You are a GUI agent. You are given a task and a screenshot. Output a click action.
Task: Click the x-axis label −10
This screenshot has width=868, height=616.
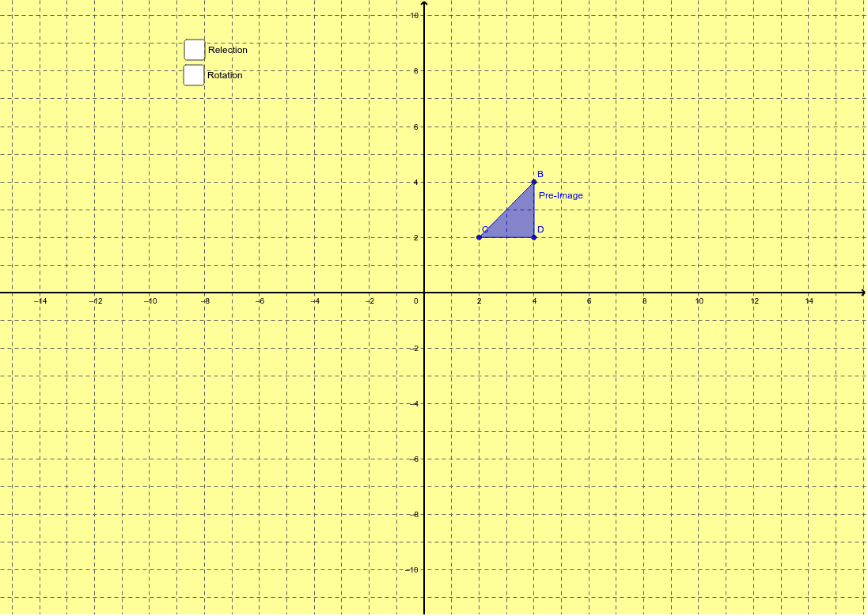150,301
